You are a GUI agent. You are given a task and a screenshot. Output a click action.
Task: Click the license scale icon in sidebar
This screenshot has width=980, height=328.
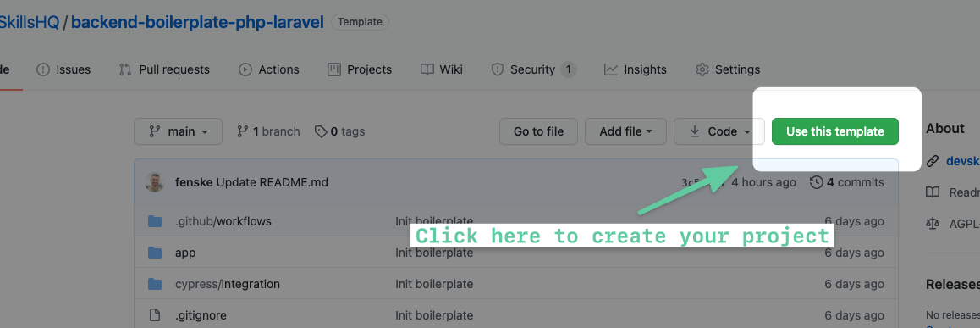click(933, 223)
